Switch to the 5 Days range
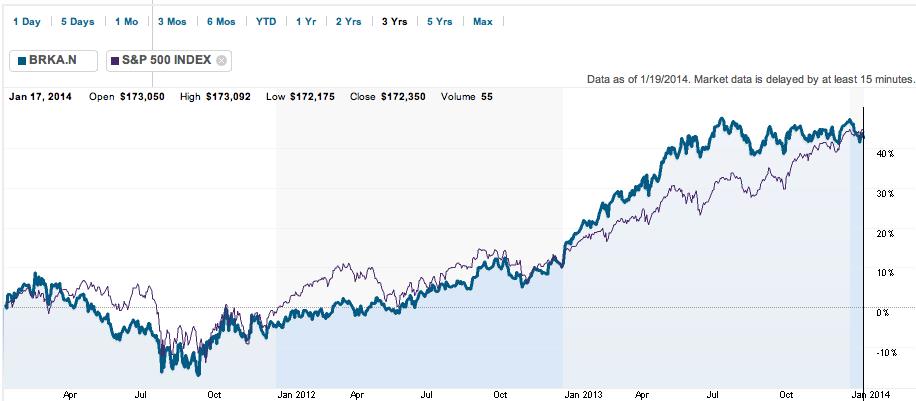 (x=77, y=21)
